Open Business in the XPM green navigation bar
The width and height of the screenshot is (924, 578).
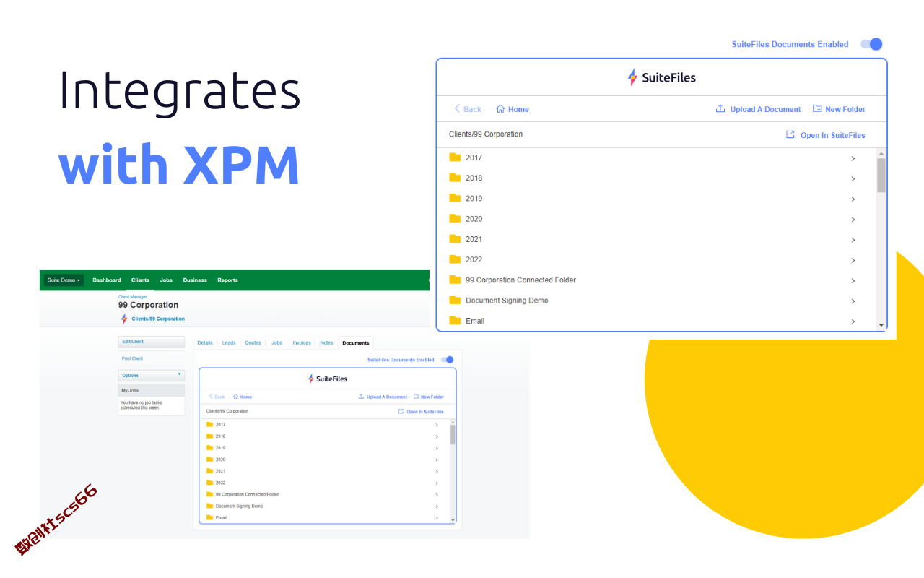(195, 280)
